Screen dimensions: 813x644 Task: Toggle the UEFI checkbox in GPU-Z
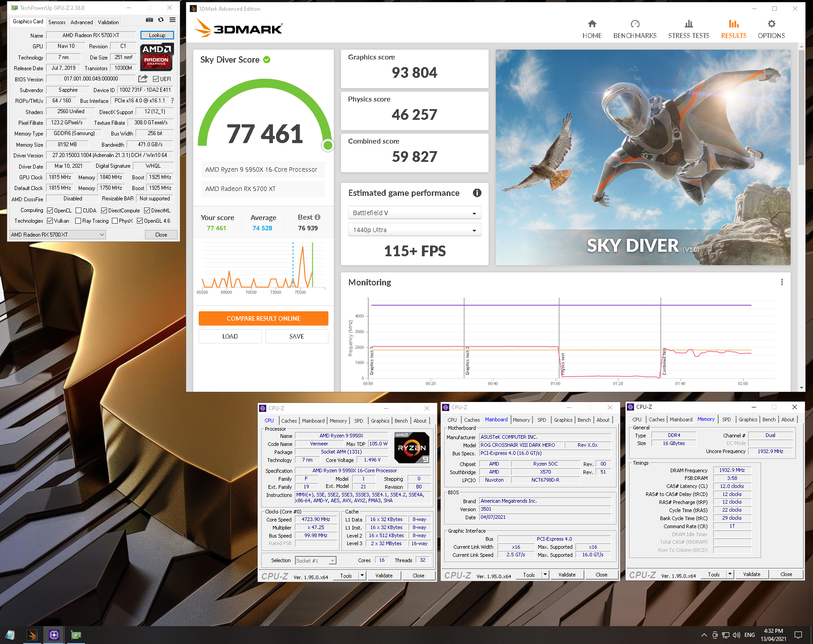(156, 79)
